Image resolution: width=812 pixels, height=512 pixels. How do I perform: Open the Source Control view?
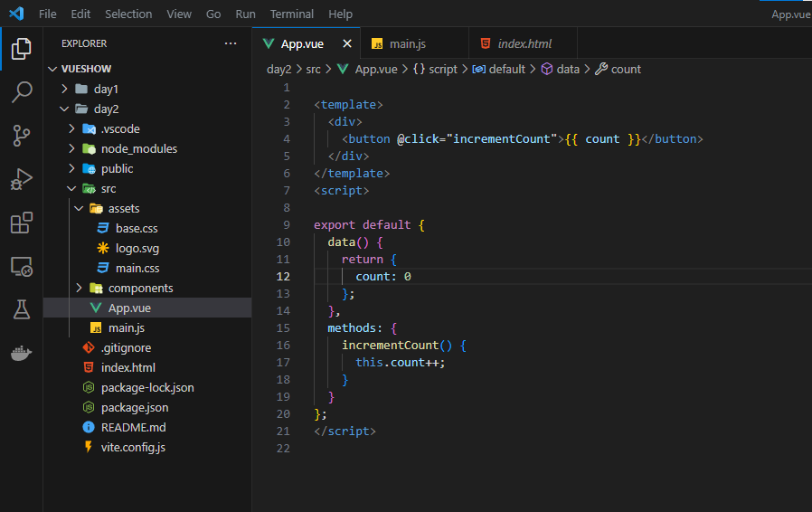click(x=21, y=136)
